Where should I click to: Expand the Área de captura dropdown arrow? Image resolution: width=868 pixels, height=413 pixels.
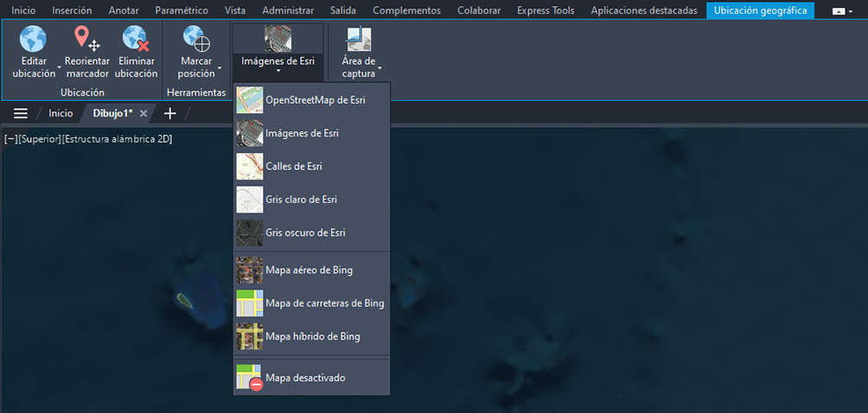tap(380, 68)
